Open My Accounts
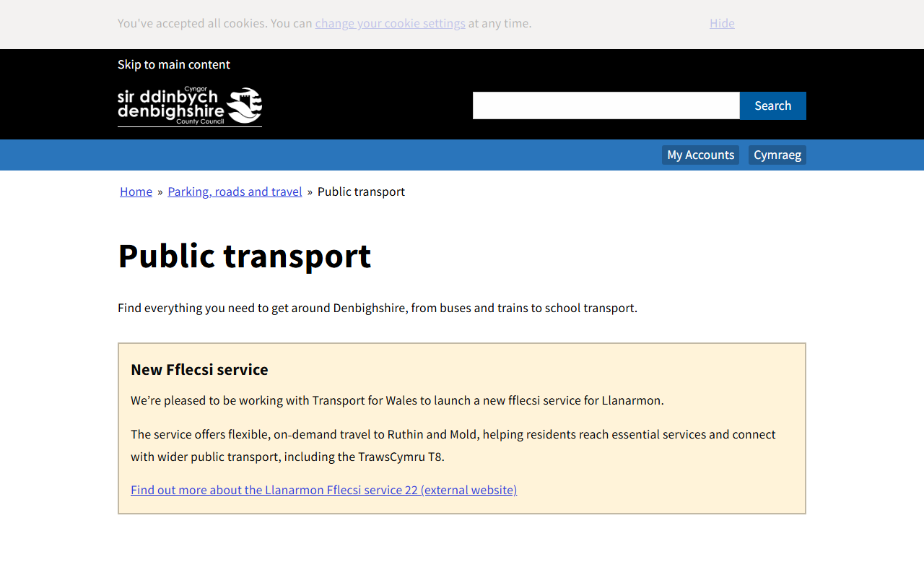The width and height of the screenshot is (924, 578). coord(700,155)
